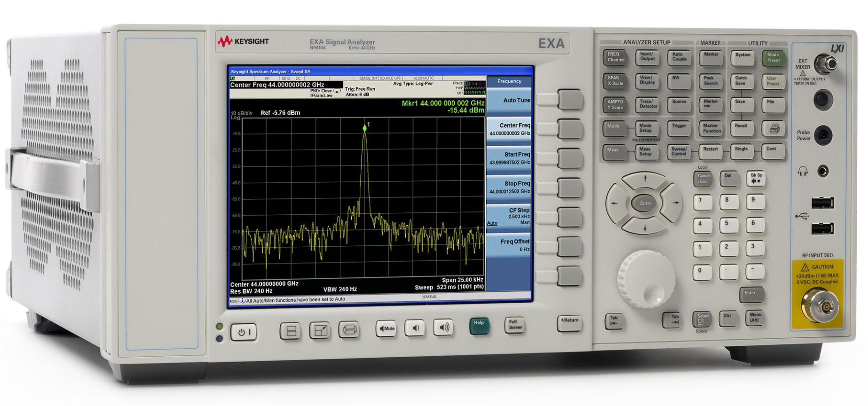Click the BW key
Image resolution: width=868 pixels, height=406 pixels.
pos(679,81)
